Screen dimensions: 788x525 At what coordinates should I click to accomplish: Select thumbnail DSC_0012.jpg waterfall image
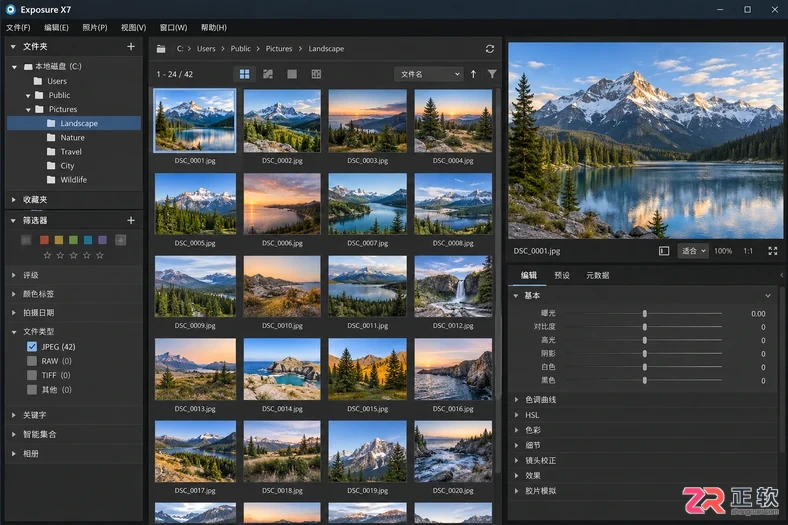453,286
